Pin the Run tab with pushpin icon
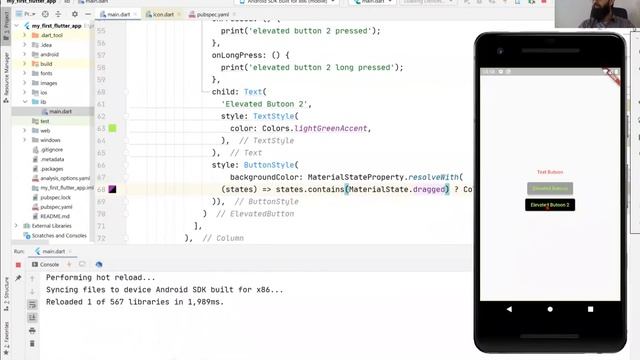The height and width of the screenshot is (360, 640). point(18,278)
